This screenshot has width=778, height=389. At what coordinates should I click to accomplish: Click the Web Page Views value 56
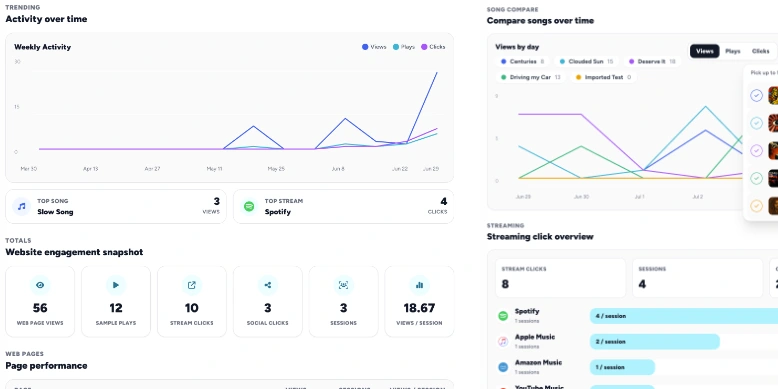point(40,308)
